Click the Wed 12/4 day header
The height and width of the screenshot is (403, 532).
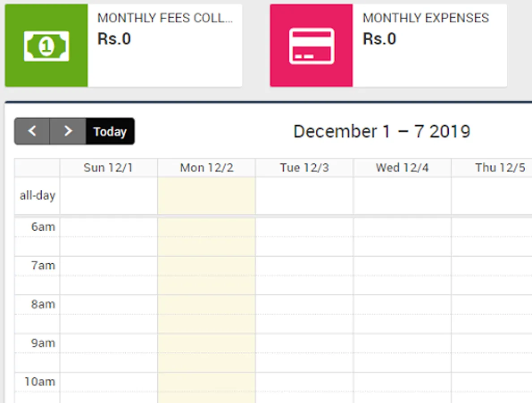pyautogui.click(x=402, y=168)
